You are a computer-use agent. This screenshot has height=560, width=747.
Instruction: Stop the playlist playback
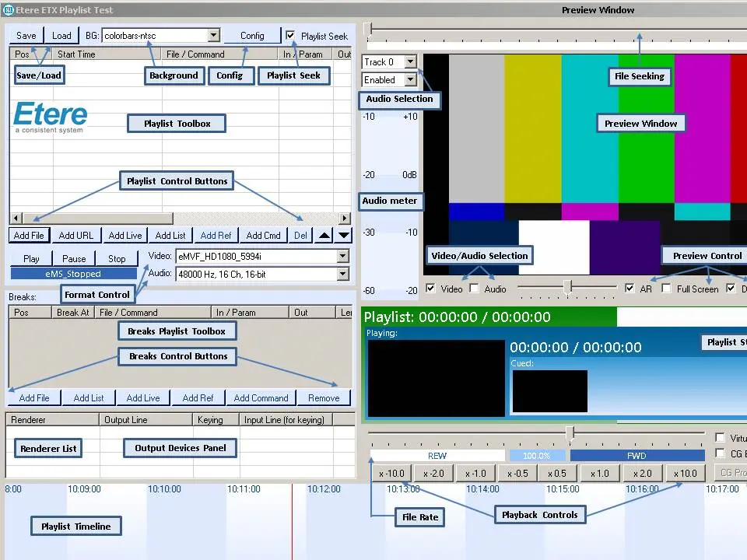[x=117, y=258]
